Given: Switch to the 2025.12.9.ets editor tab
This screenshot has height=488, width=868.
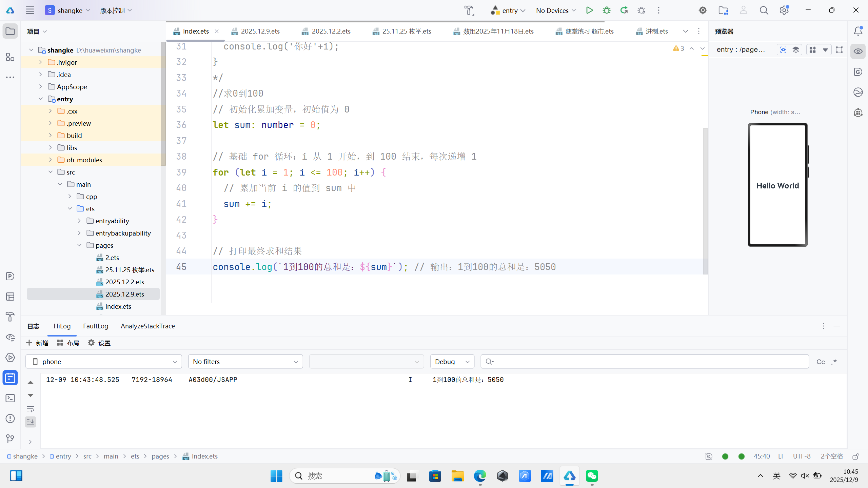Looking at the screenshot, I should [260, 31].
